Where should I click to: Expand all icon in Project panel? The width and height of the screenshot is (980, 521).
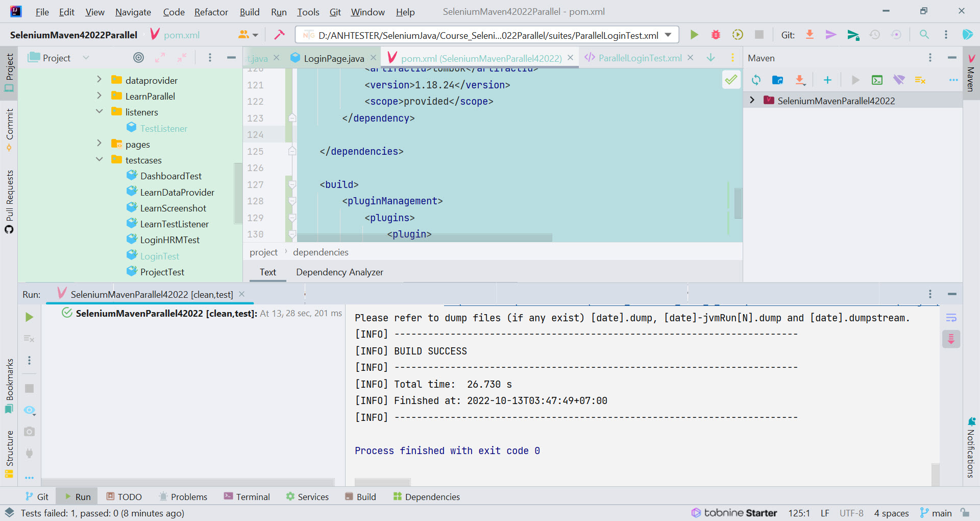coord(160,58)
